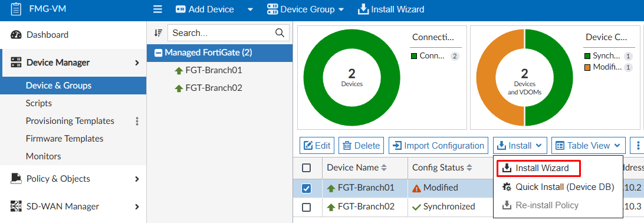Click the Device Group server icon
This screenshot has height=223, width=644.
pos(272,9)
